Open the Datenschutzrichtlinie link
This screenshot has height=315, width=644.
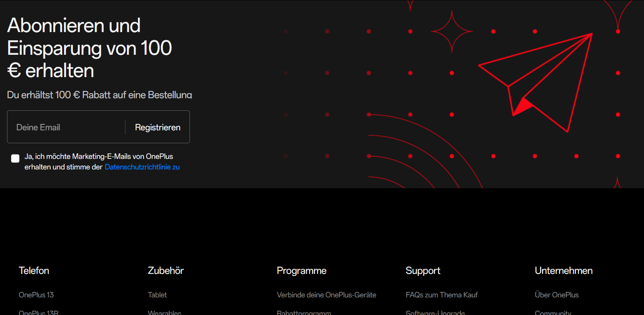click(142, 167)
